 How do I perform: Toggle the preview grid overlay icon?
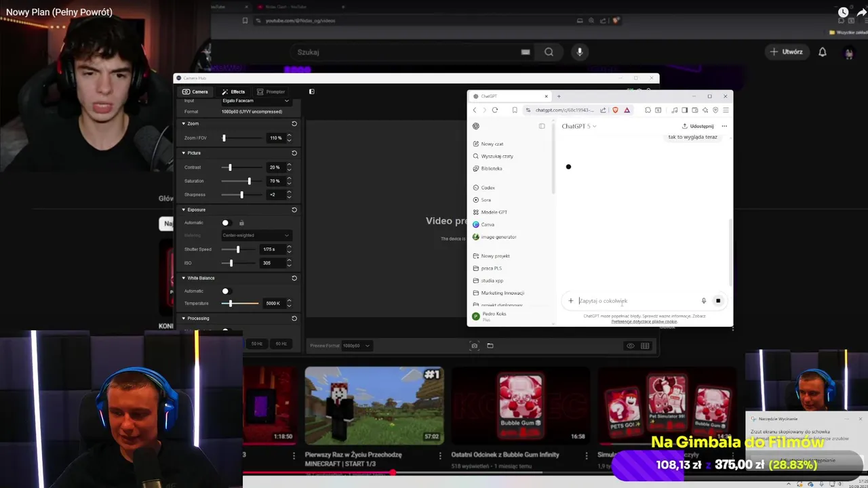(x=645, y=346)
